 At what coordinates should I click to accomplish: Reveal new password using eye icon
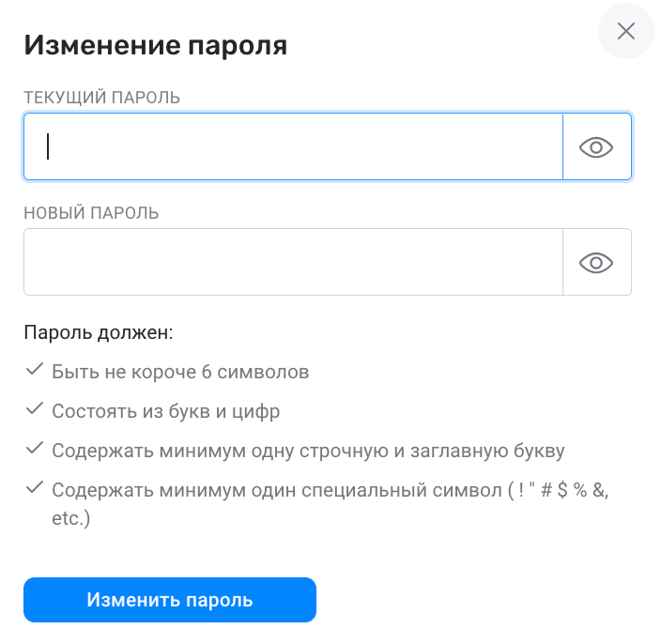pos(596,263)
